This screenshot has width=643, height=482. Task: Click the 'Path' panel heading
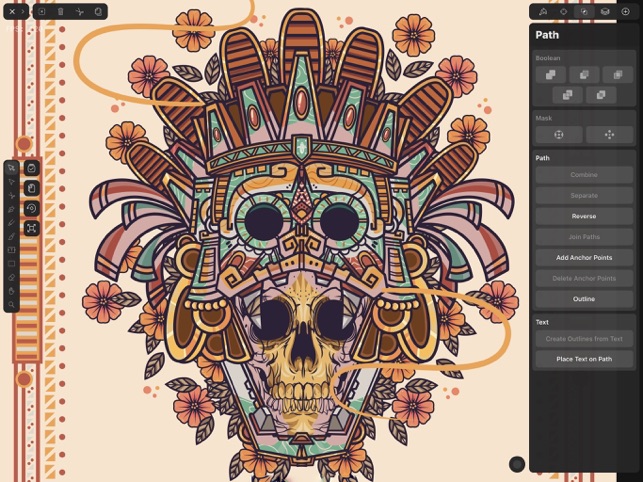[547, 35]
